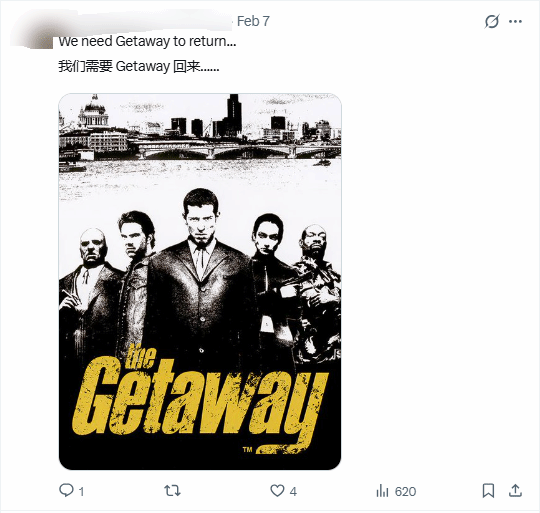Click the reply count number 1
Screen dimensions: 540x513
click(x=81, y=491)
